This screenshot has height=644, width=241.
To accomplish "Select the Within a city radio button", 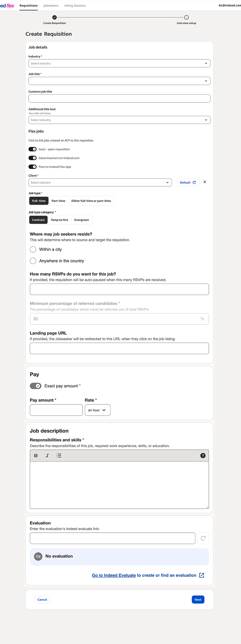I will coord(33,249).
